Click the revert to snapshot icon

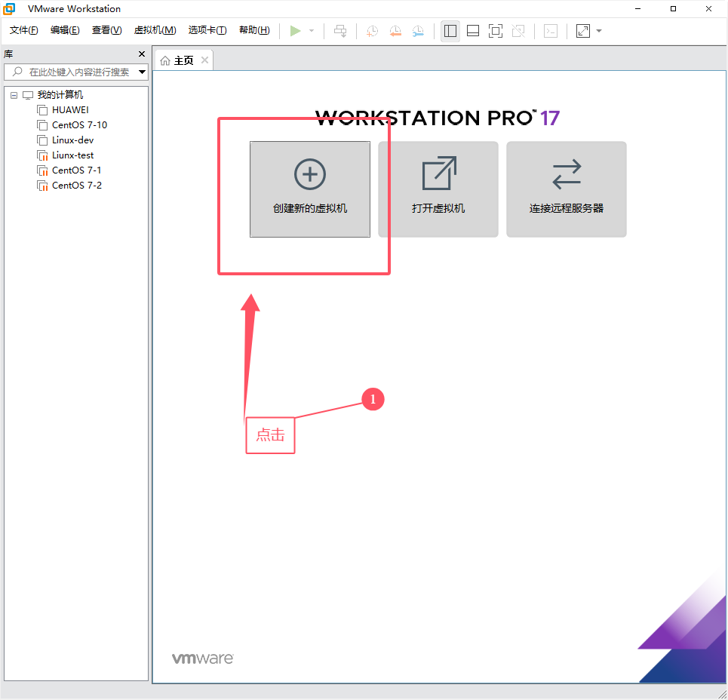pyautogui.click(x=395, y=31)
